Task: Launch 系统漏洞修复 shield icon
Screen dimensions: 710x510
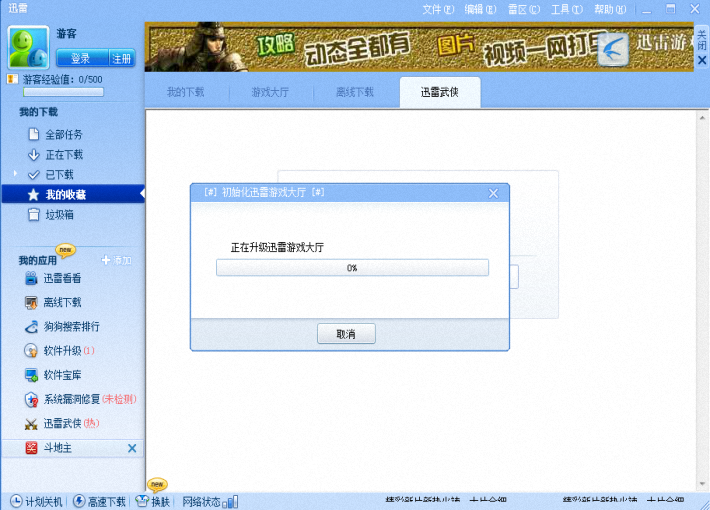Action: point(32,399)
